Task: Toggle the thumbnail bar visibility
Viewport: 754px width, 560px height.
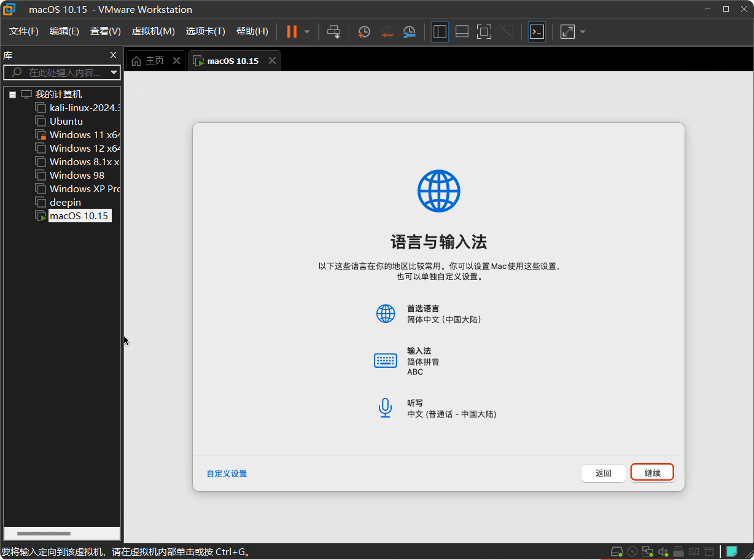Action: point(462,31)
